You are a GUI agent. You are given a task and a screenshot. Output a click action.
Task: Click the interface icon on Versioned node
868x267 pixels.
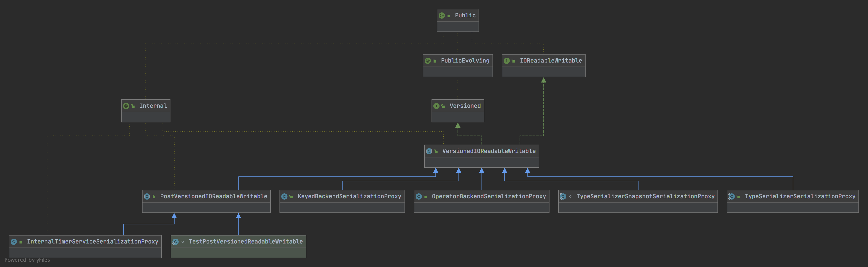436,106
